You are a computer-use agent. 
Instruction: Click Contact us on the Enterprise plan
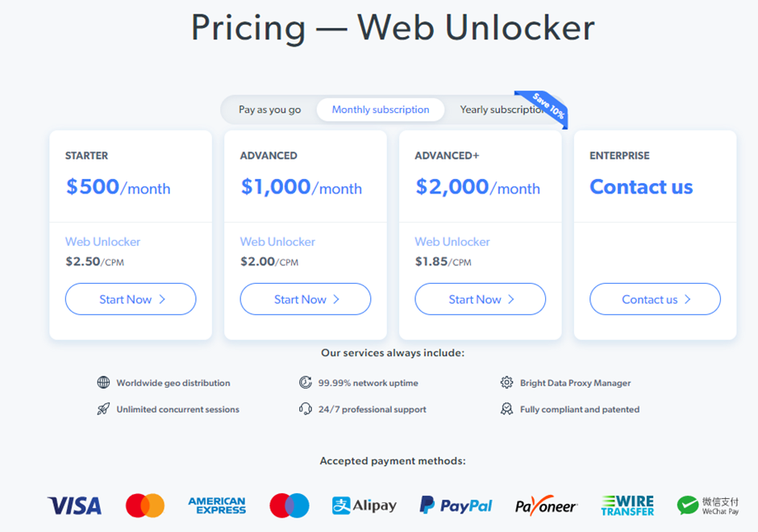click(655, 299)
